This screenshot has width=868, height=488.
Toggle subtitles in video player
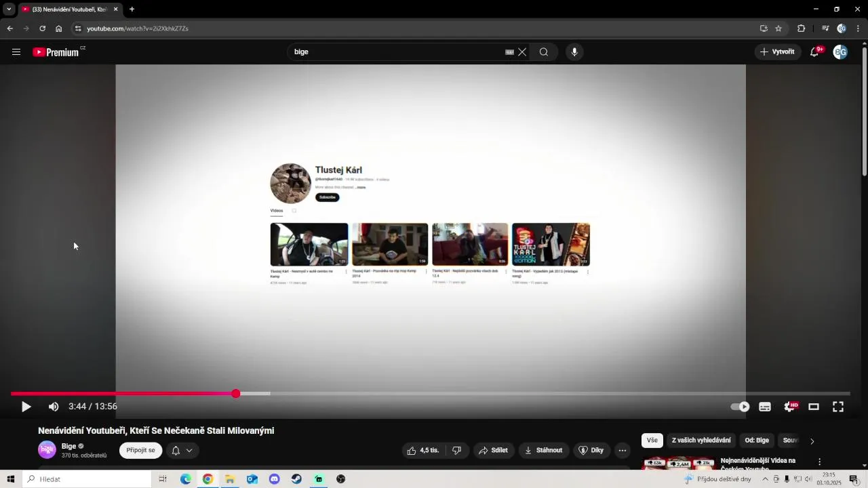(765, 407)
